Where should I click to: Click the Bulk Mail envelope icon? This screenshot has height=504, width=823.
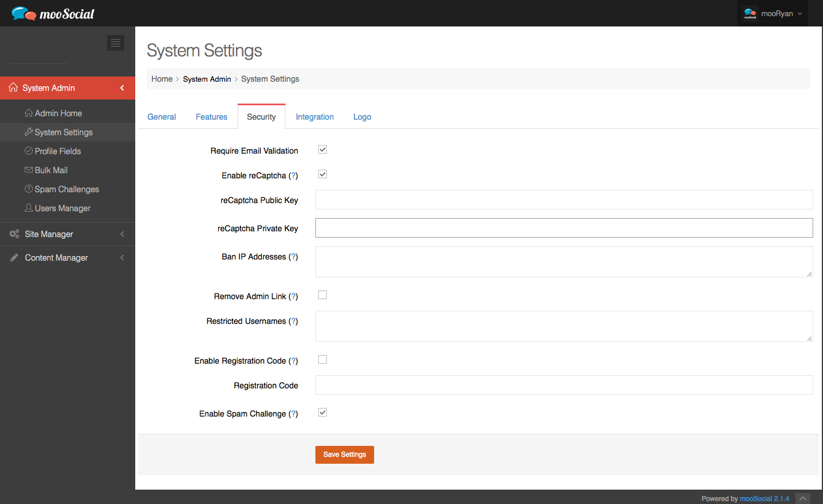(x=28, y=170)
